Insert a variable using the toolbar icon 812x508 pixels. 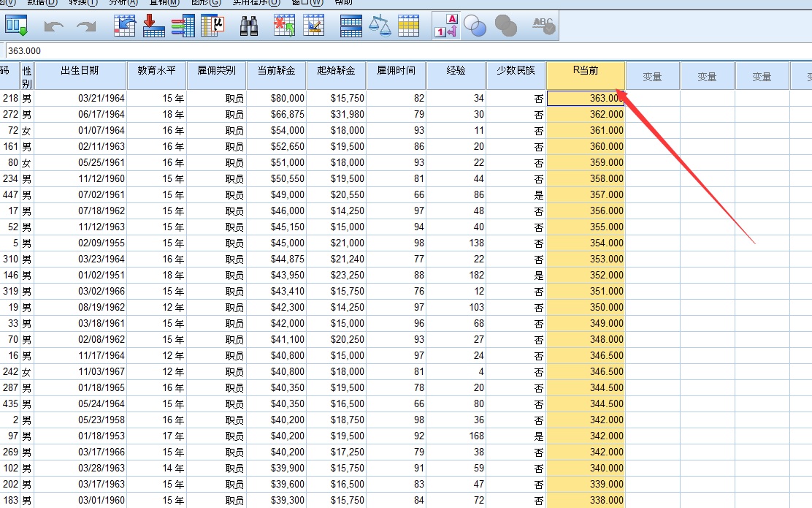(314, 26)
